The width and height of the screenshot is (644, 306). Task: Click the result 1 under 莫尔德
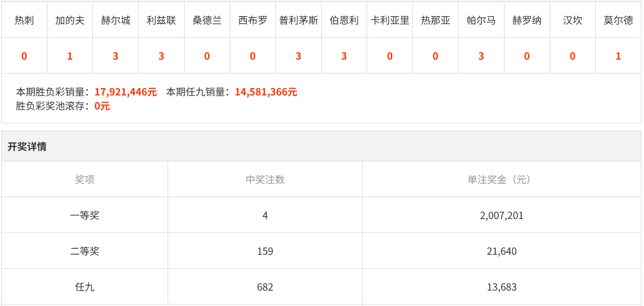click(x=618, y=56)
